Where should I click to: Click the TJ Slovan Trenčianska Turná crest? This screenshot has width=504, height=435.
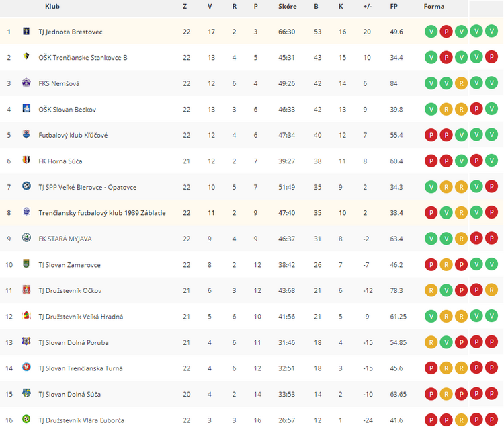(26, 367)
